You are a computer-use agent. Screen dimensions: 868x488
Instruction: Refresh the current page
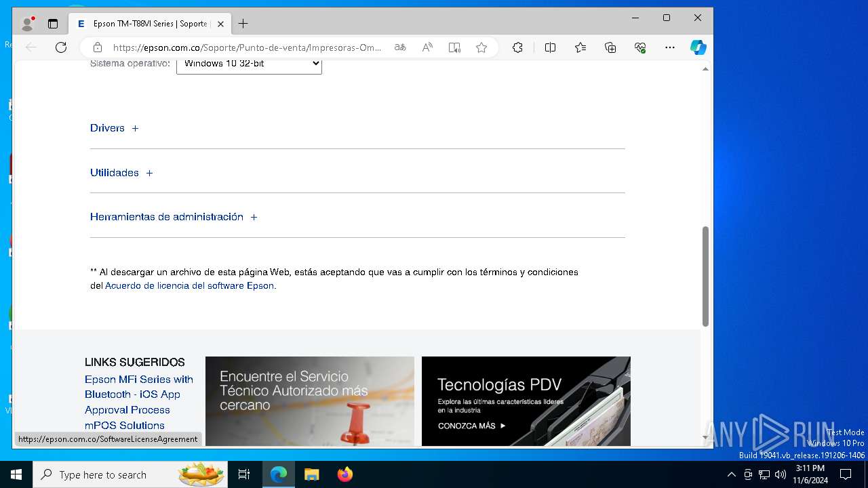pos(61,47)
